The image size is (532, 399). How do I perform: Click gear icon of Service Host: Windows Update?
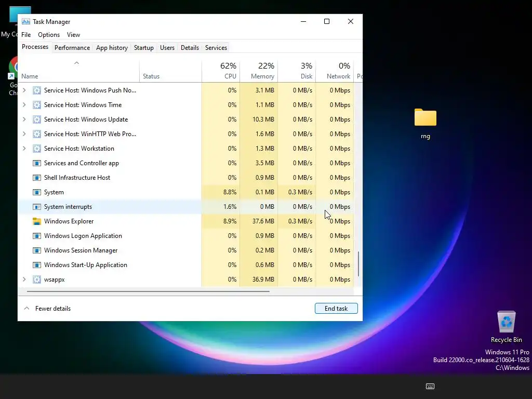coord(37,119)
